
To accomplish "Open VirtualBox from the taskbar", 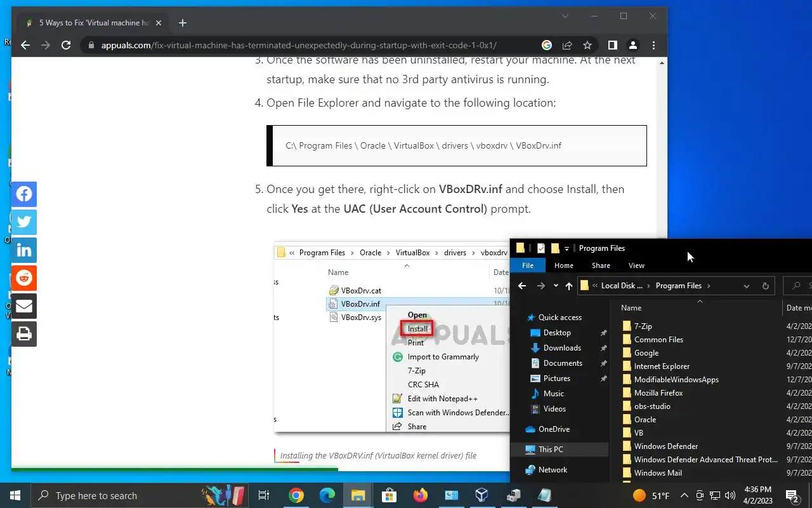I will (x=482, y=495).
